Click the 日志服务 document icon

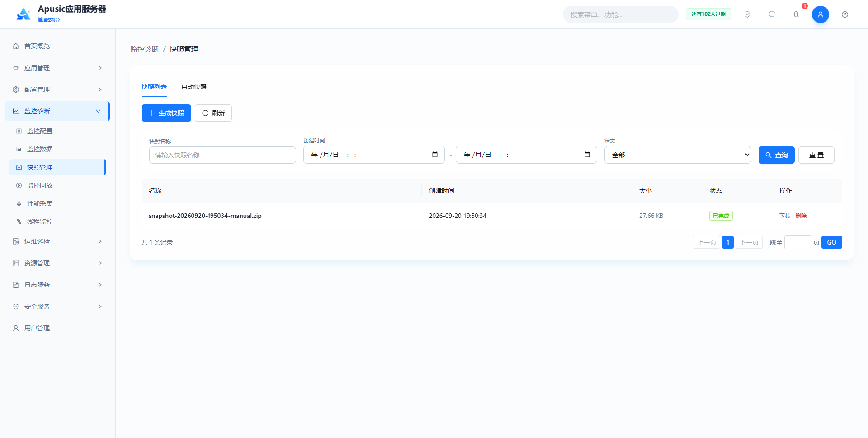click(16, 285)
